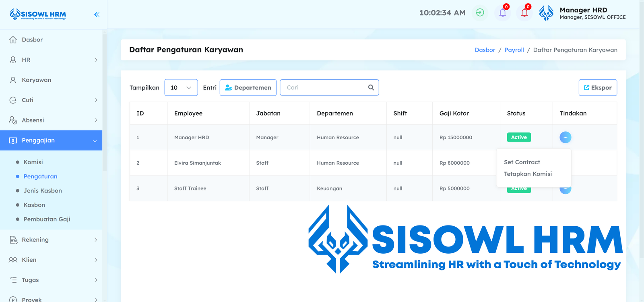Click the Tugas checklist icon
644x302 pixels.
13,280
